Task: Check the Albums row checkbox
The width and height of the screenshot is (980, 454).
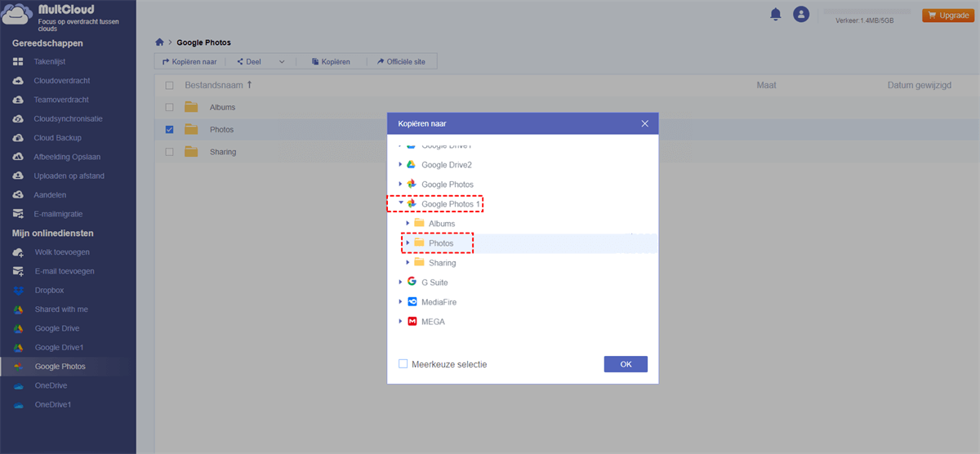Action: click(169, 107)
